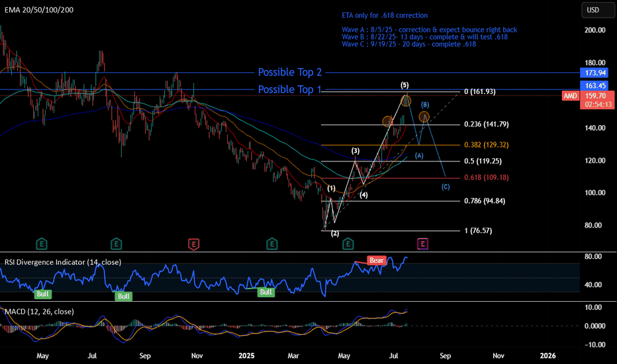This screenshot has height=364, width=617.
Task: Click the last green earnings marker before the pink one
Action: tap(347, 244)
